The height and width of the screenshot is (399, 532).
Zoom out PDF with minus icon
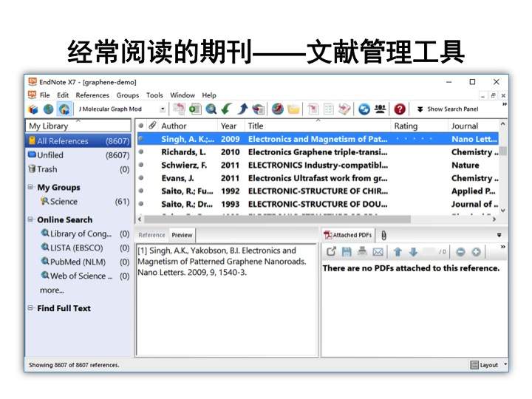click(460, 252)
